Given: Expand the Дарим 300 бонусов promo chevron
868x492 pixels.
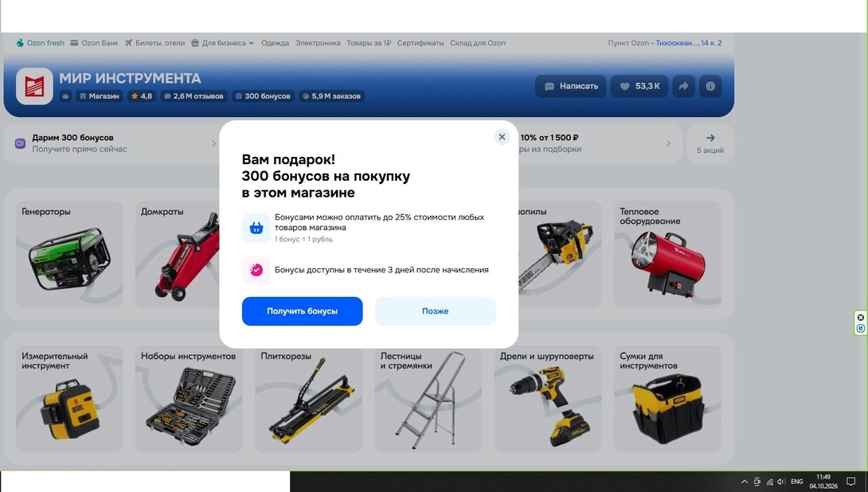Looking at the screenshot, I should coord(213,143).
